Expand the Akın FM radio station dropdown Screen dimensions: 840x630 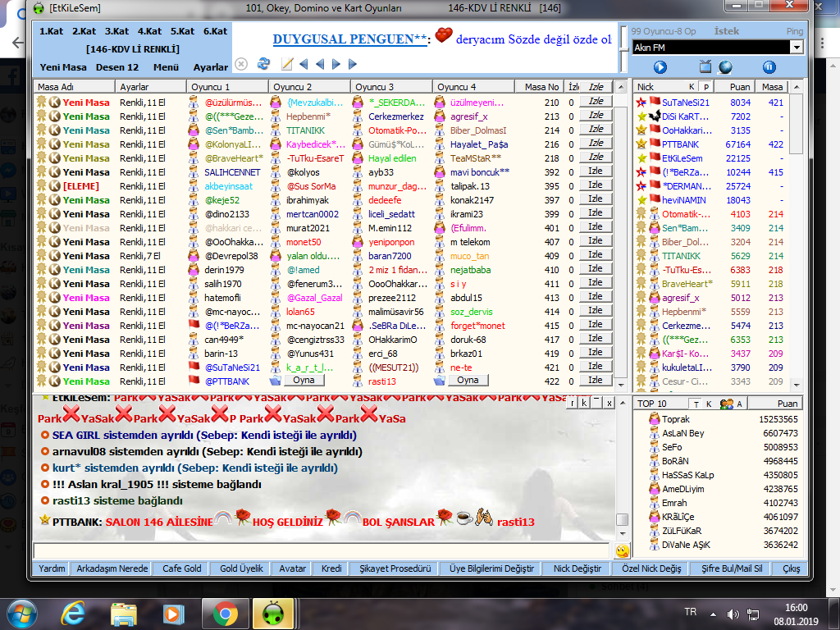797,48
